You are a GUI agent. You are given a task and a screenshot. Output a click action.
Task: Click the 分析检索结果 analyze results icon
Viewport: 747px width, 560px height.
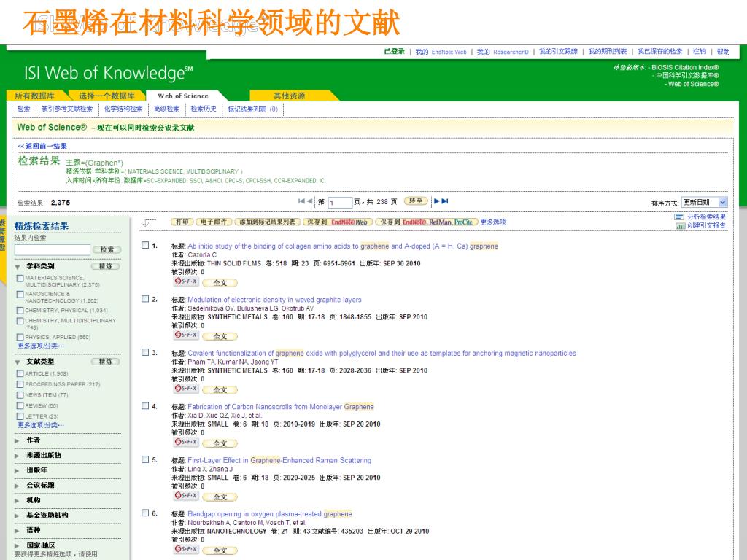(x=679, y=217)
